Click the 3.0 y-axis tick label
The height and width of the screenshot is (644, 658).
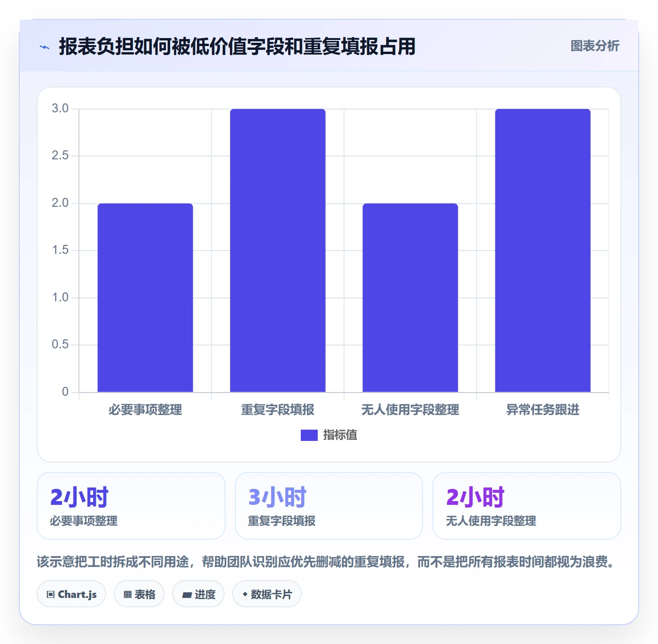click(x=60, y=109)
